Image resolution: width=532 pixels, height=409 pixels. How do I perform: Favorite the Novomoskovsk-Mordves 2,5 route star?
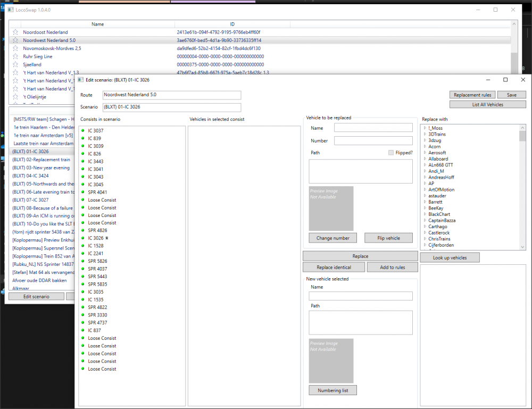coord(15,48)
